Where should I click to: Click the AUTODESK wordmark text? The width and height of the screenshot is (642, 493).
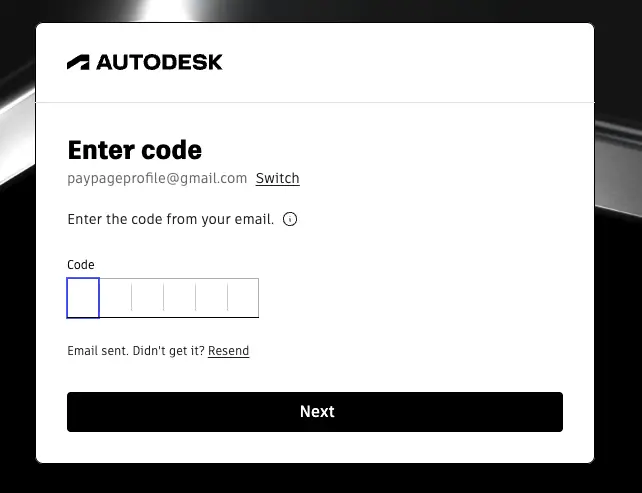(159, 62)
